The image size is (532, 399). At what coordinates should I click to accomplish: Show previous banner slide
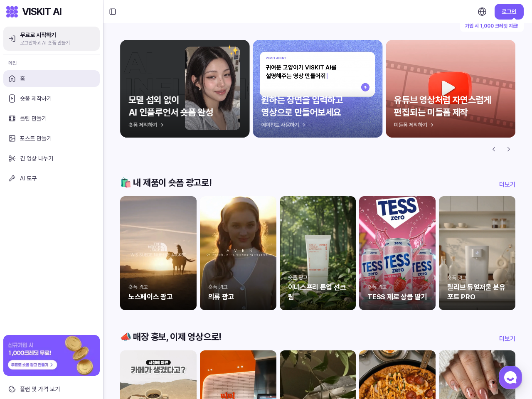(x=494, y=149)
